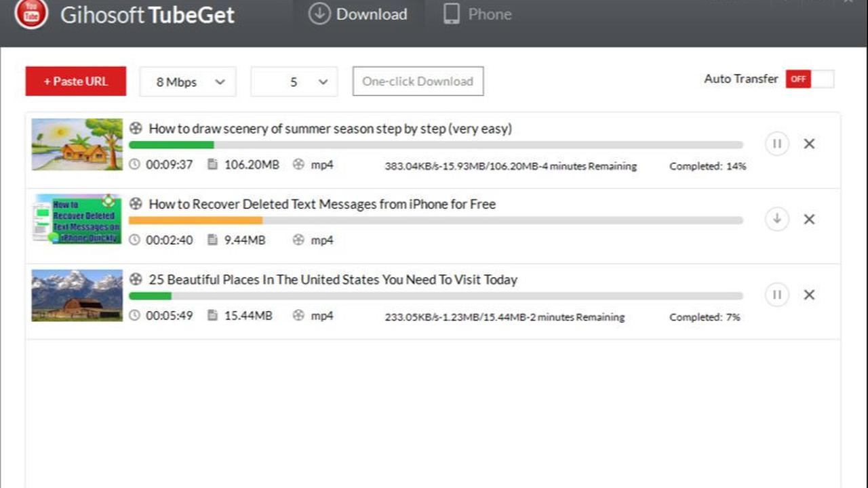Viewport: 868px width, 488px height.
Task: Click the orange progress bar of iPhone video
Action: [195, 220]
